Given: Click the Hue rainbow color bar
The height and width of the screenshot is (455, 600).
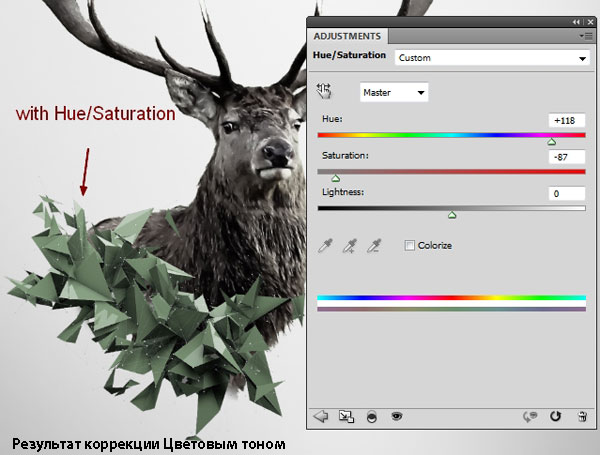Looking at the screenshot, I should [452, 135].
